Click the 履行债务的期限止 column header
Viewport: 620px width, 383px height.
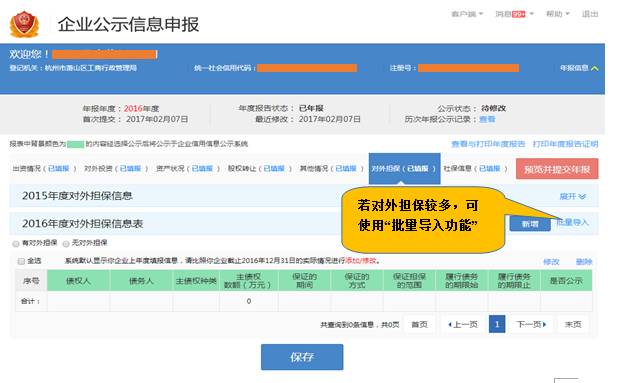coord(514,281)
